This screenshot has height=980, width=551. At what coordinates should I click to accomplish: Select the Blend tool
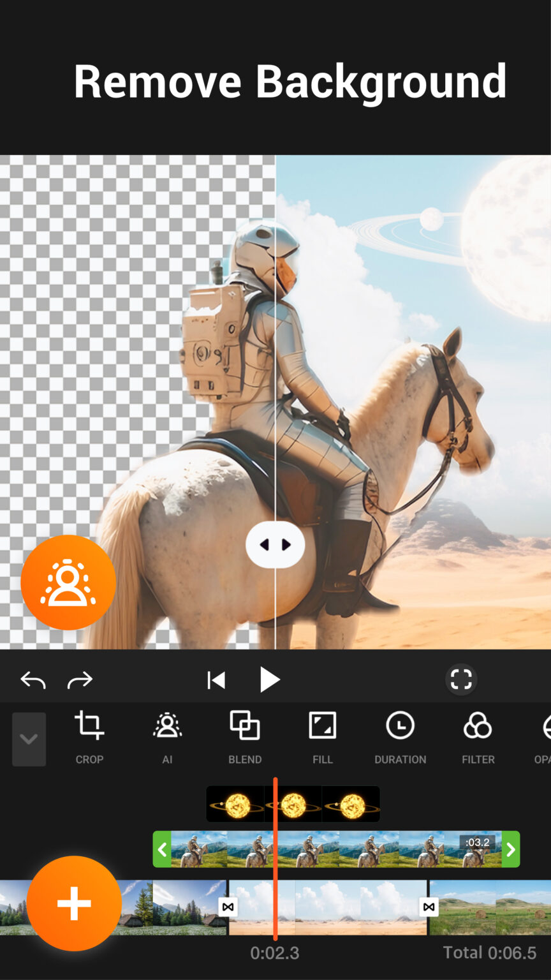tap(245, 738)
